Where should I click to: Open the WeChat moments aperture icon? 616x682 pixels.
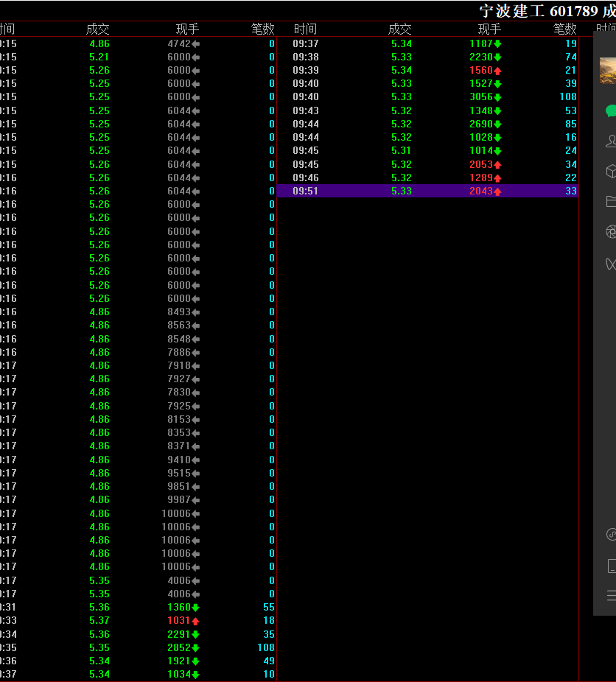click(611, 231)
